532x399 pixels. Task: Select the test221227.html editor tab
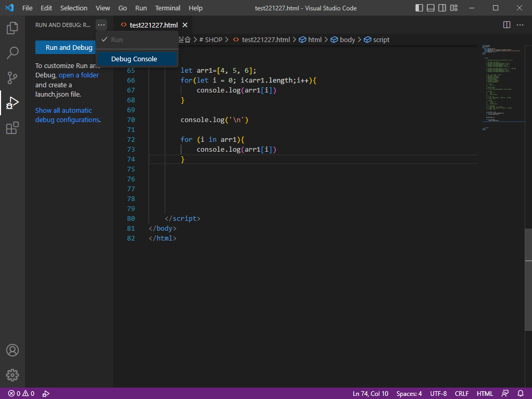[x=154, y=25]
